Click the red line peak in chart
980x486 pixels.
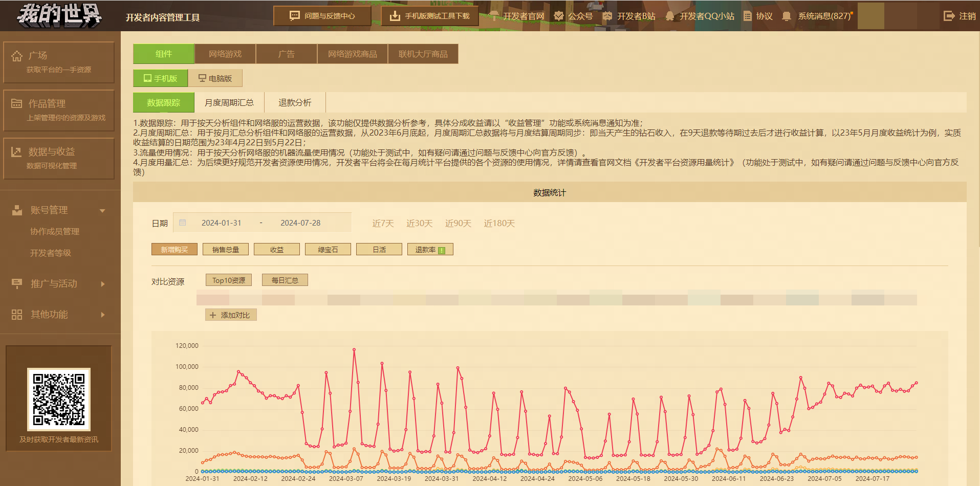[354, 350]
